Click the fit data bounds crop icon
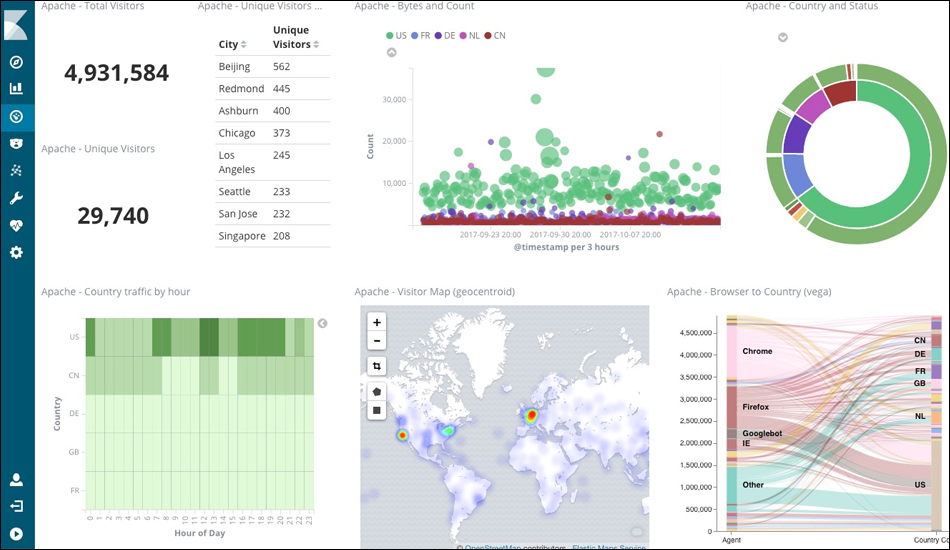Screen dimensions: 950x550 (377, 366)
